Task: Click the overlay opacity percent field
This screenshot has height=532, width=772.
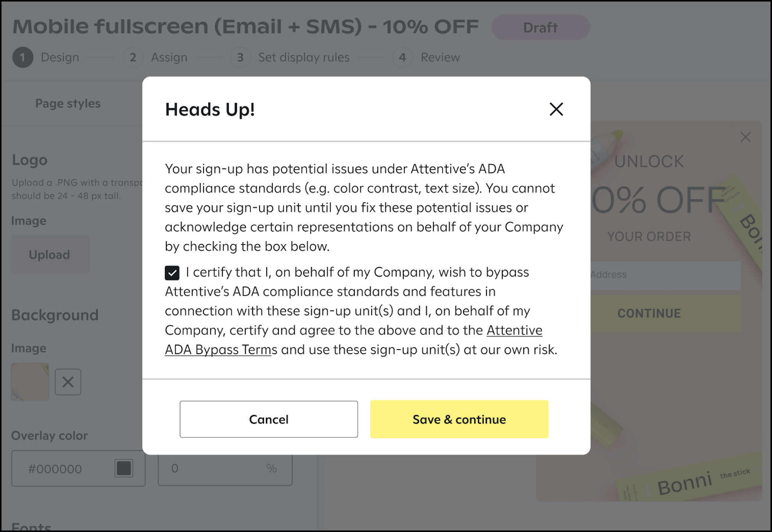Action: click(225, 468)
